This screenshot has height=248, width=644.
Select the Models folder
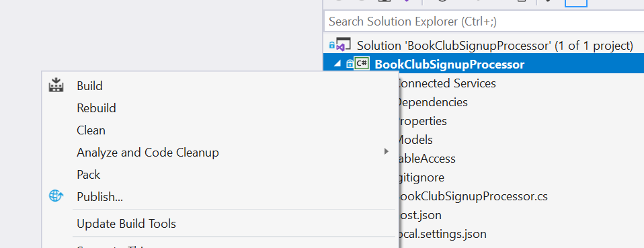(x=415, y=140)
